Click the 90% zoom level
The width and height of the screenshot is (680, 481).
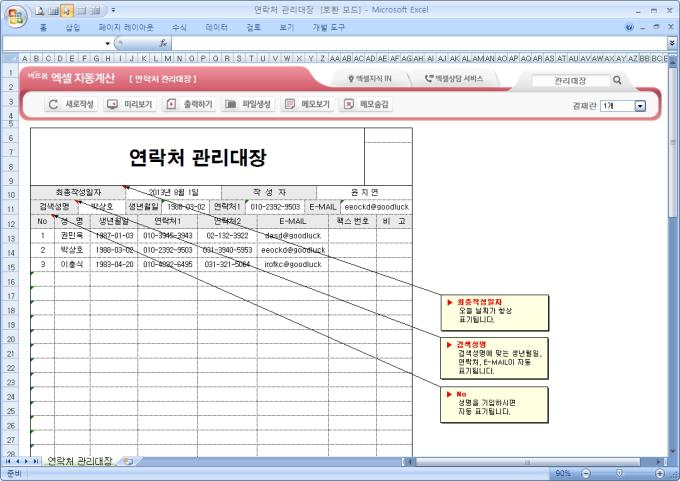(563, 473)
